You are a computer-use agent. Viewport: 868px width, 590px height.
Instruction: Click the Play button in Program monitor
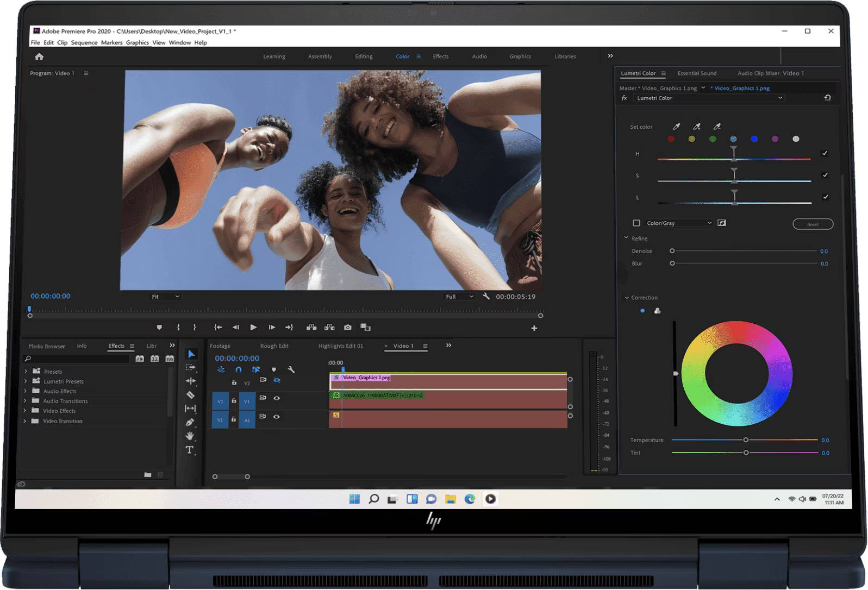pos(253,328)
